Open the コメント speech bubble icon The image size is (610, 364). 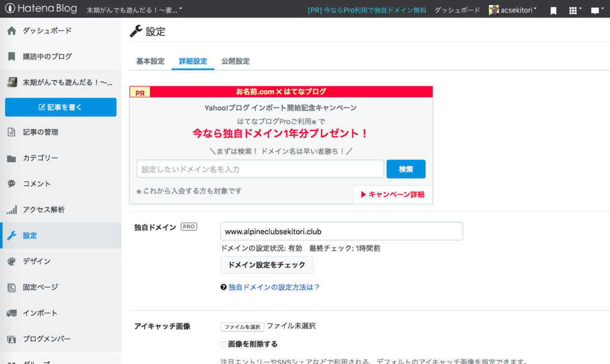pos(11,184)
